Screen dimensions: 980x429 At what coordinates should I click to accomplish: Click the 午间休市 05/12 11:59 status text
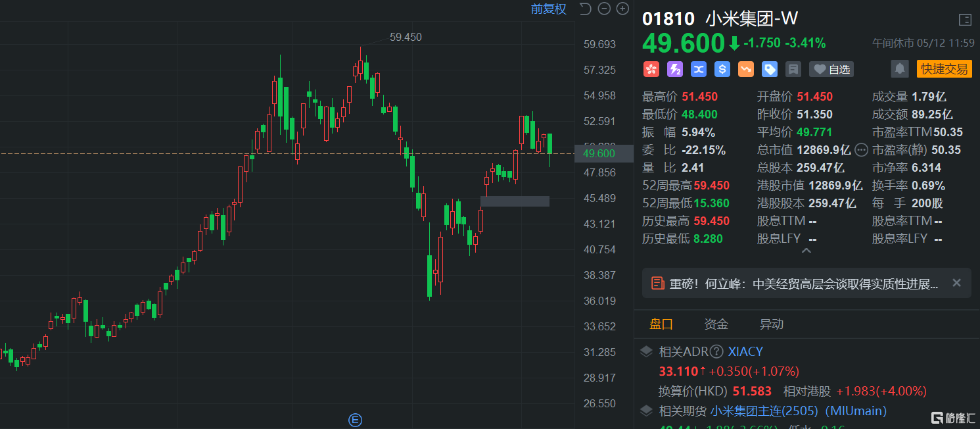click(923, 43)
